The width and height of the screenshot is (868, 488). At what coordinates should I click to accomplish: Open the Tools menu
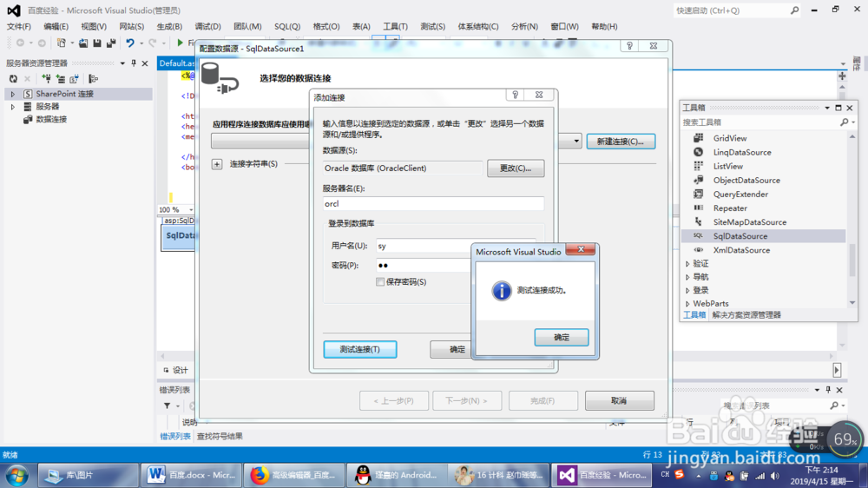[x=395, y=27]
